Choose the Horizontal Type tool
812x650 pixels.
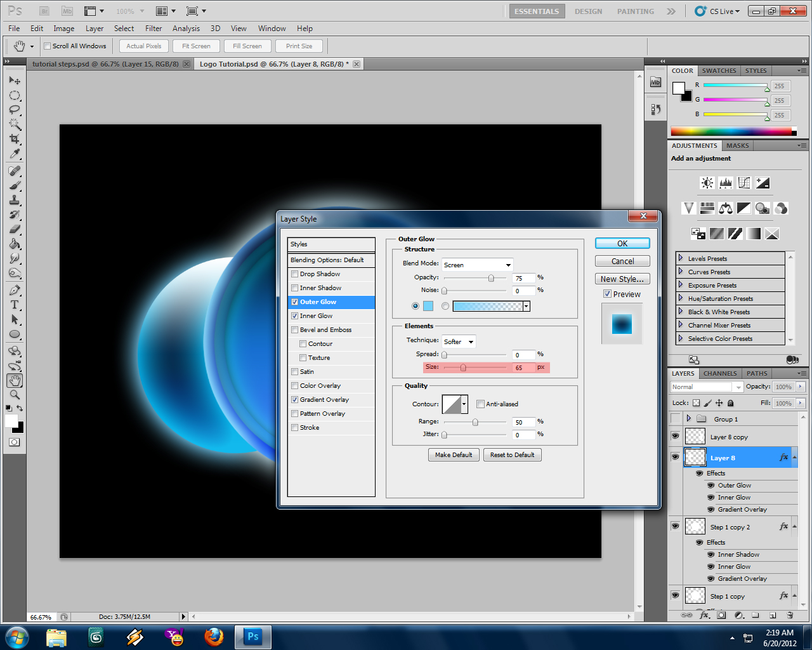coord(14,304)
